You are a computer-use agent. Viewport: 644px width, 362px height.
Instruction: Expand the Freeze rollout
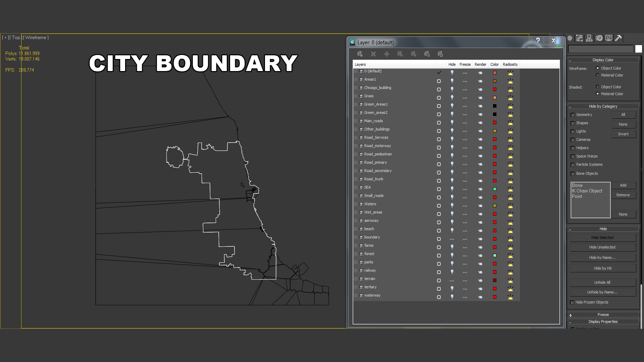click(x=603, y=315)
